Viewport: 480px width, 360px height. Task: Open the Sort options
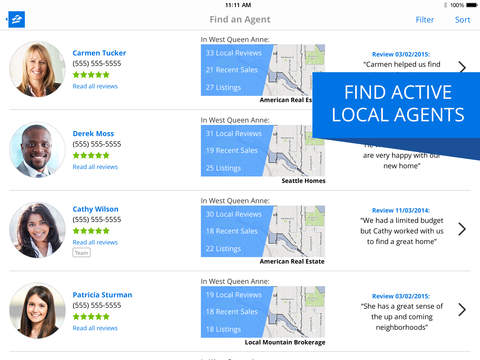pos(463,20)
